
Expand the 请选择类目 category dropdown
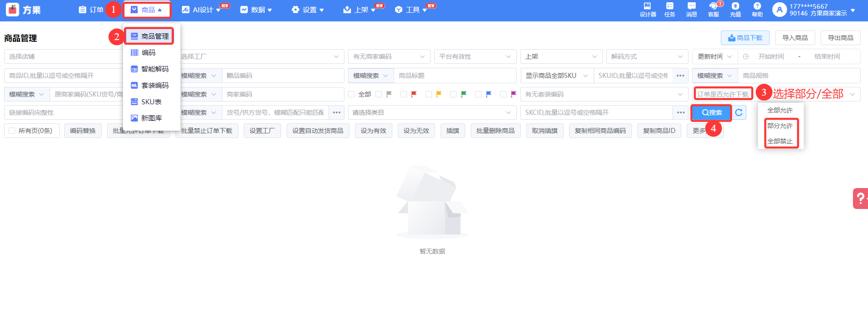tap(431, 112)
